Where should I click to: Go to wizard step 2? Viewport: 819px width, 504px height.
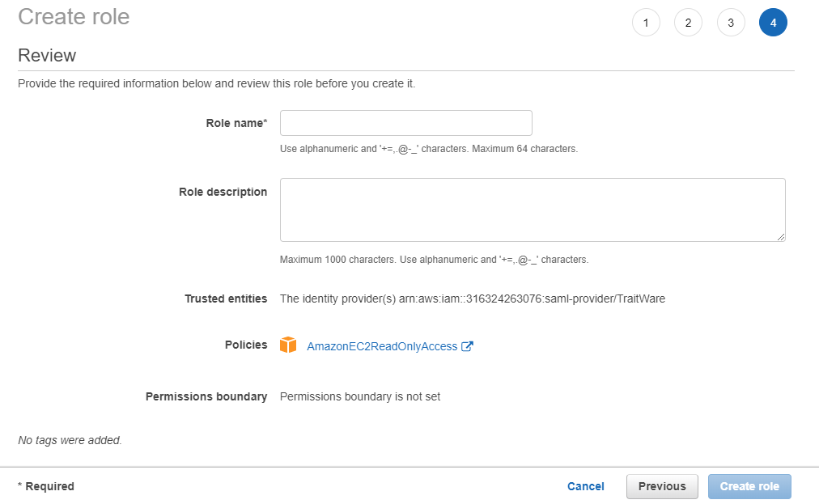pyautogui.click(x=689, y=23)
